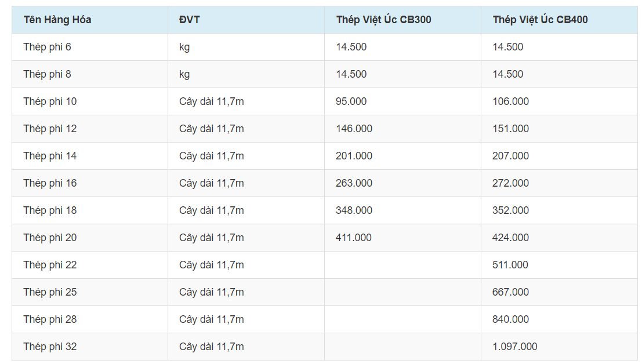Click the 'Tên Hàng Hóa' column header
Viewport: 642px width, 364px height.
57,20
